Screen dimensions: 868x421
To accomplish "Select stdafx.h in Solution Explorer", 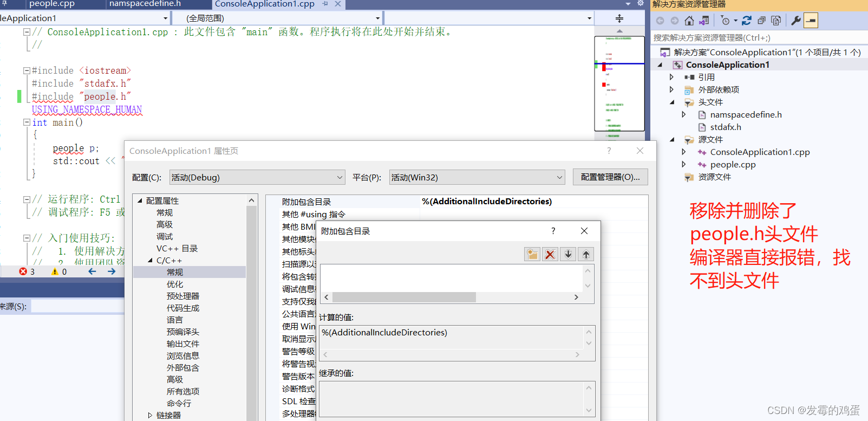I will pyautogui.click(x=726, y=127).
